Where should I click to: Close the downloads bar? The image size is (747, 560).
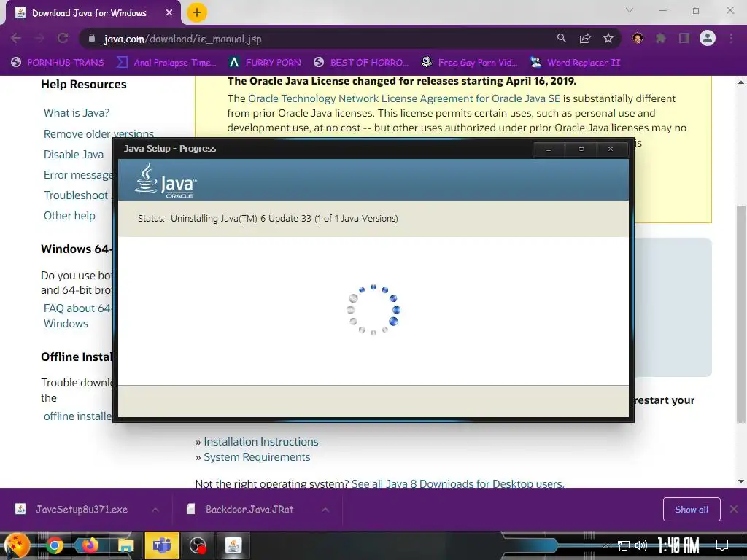point(734,509)
